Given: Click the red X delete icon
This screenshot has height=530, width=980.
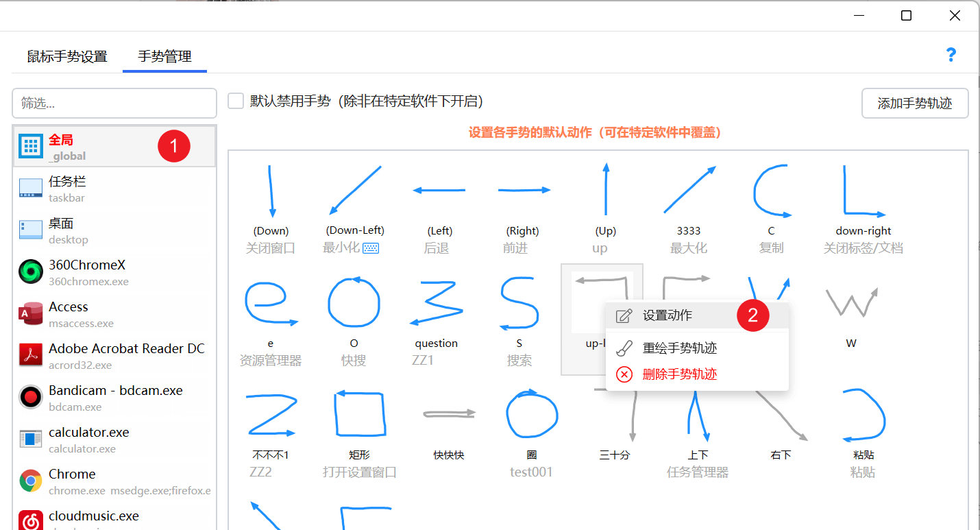Looking at the screenshot, I should point(624,374).
